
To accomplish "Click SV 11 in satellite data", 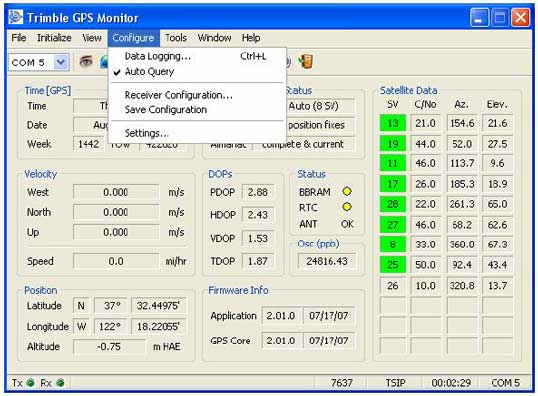I will [x=393, y=163].
